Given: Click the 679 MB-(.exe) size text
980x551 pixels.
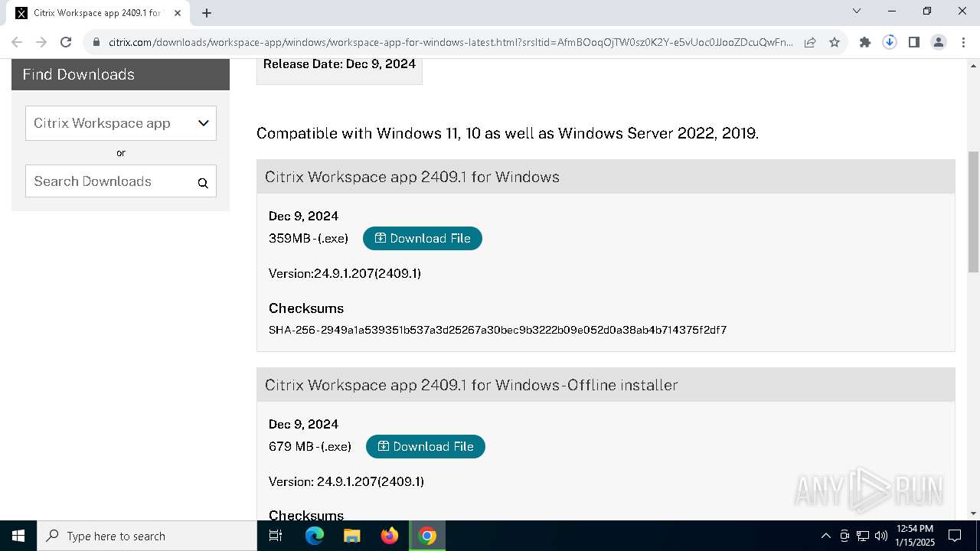Looking at the screenshot, I should (310, 447).
